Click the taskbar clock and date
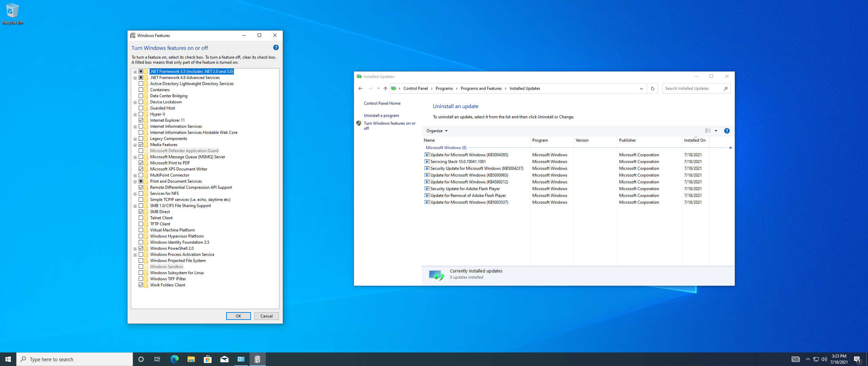Screen dimensions: 868x366 [839, 359]
